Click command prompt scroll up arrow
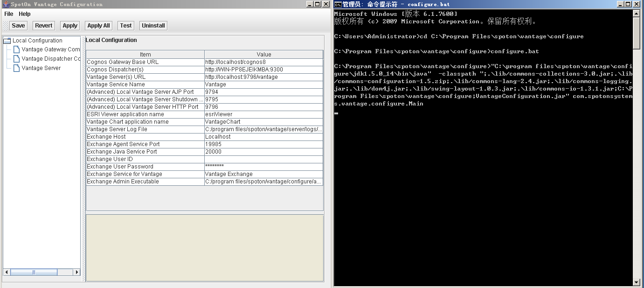This screenshot has width=644, height=288. [637, 14]
